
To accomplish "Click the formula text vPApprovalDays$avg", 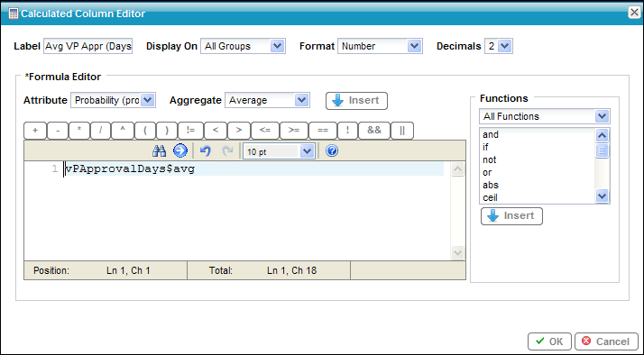I will click(x=130, y=168).
